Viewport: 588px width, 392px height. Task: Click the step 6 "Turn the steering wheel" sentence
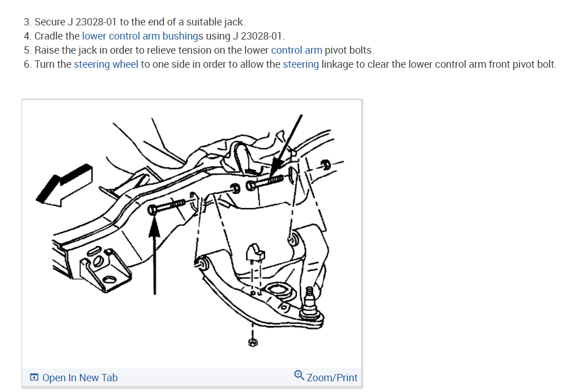tap(290, 64)
